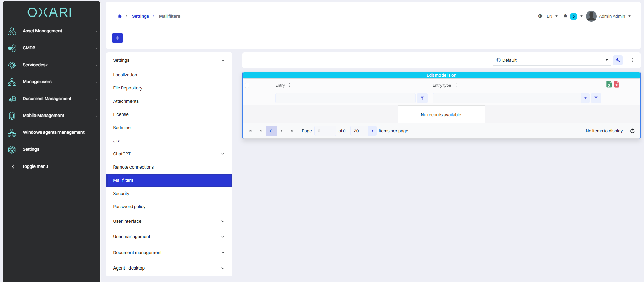Export grid to PDF icon

(617, 84)
